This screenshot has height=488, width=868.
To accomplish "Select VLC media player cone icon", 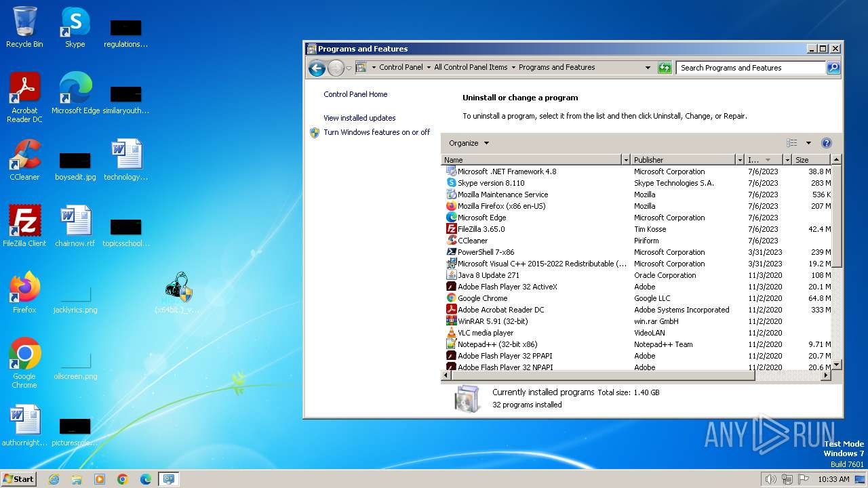I will 452,333.
